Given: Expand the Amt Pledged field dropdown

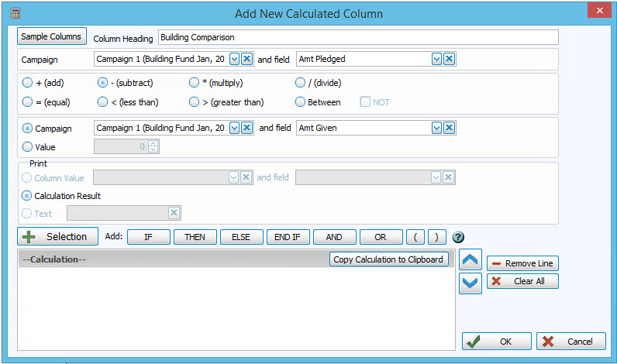Looking at the screenshot, I should (x=436, y=59).
